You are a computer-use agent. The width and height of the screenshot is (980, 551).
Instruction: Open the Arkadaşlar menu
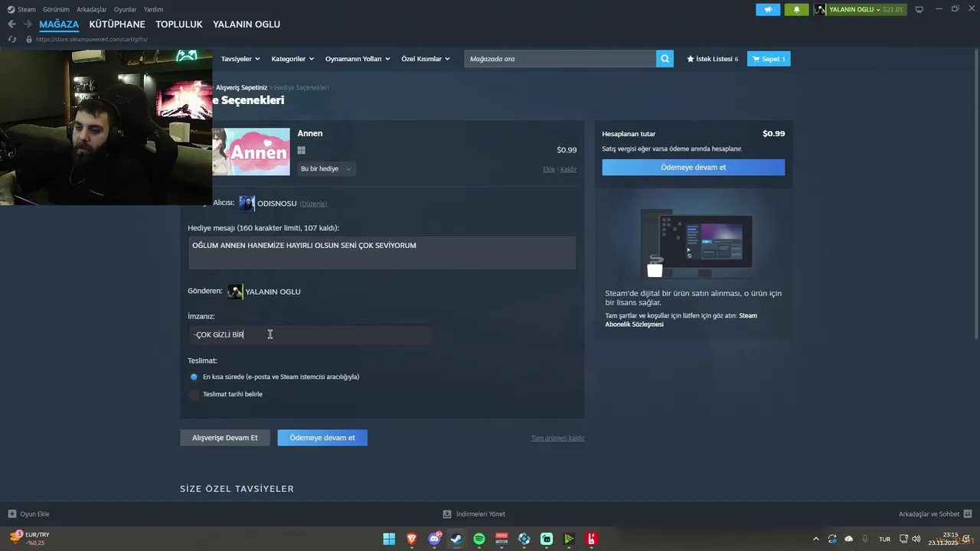(92, 9)
